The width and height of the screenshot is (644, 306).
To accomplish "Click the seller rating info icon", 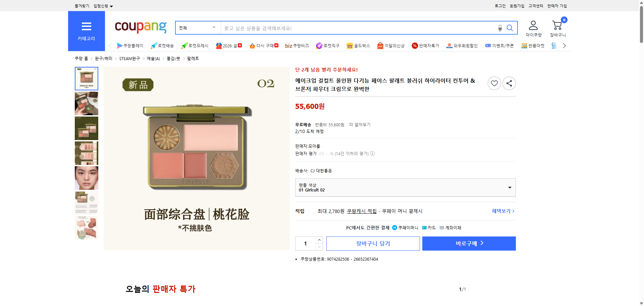I will 372,154.
